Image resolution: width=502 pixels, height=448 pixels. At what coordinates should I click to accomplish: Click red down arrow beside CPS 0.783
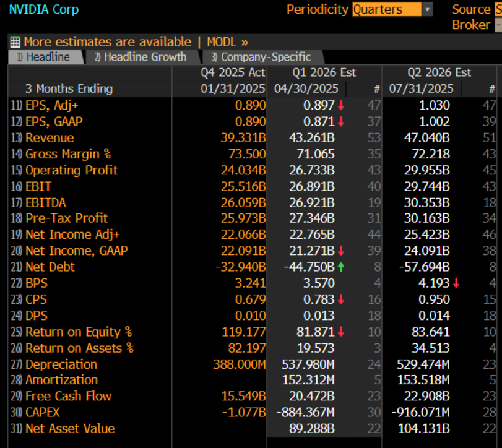tap(341, 299)
